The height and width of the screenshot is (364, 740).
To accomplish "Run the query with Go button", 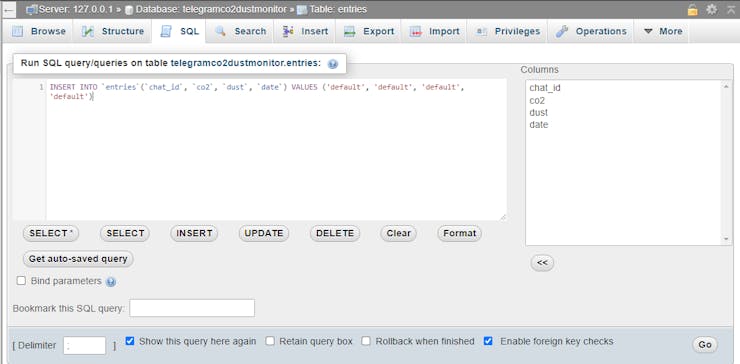I will (x=705, y=345).
